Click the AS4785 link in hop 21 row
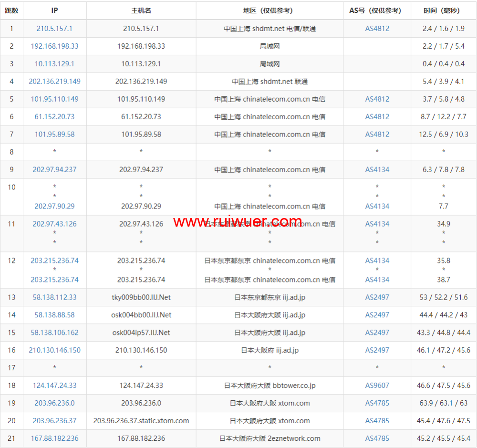Screen dimensions: 477x448 pyautogui.click(x=377, y=438)
